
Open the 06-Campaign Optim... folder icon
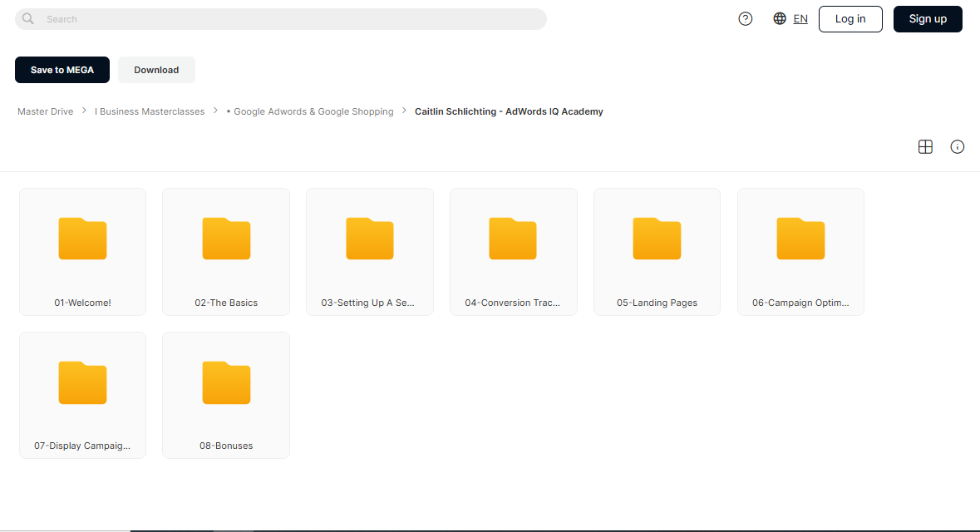coord(800,239)
